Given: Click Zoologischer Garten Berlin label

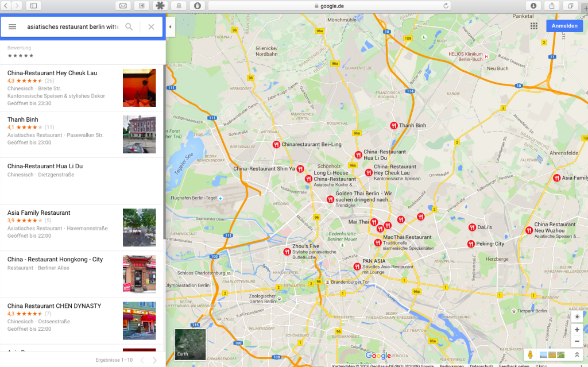Looking at the screenshot, I should click(262, 298).
